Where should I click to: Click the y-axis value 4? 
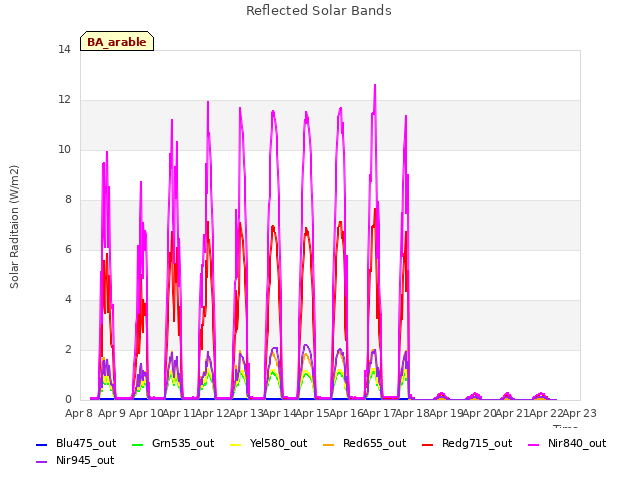(x=68, y=300)
